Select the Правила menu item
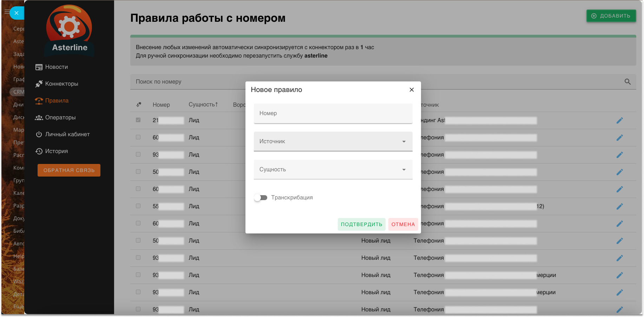This screenshot has height=317, width=644. 57,101
